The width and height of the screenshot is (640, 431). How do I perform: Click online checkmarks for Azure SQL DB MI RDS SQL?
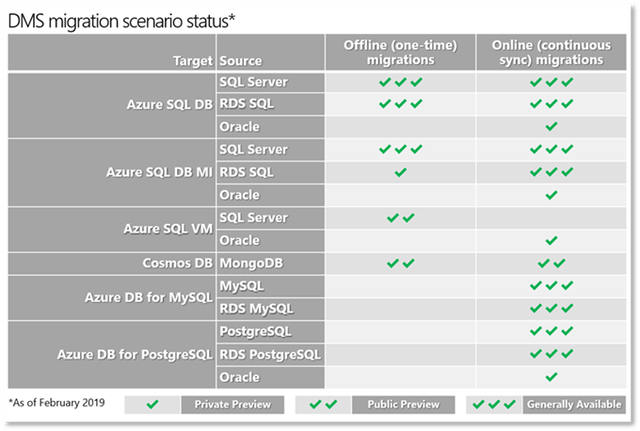551,172
